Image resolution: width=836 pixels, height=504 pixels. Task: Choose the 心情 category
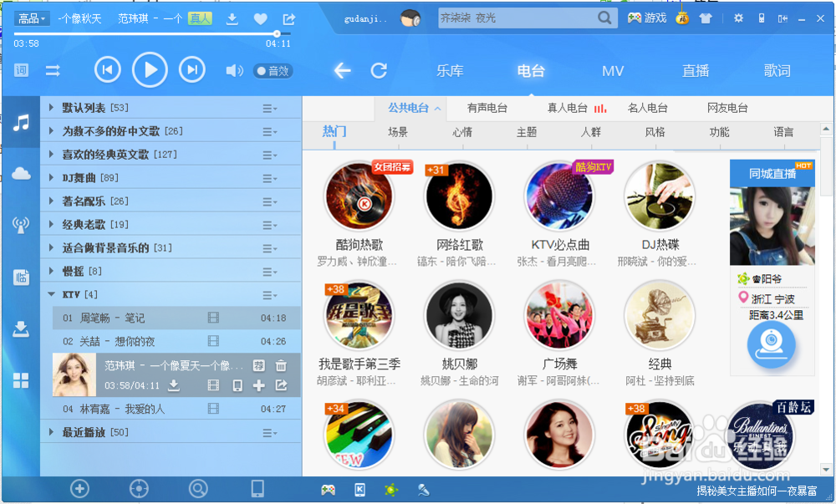(462, 132)
